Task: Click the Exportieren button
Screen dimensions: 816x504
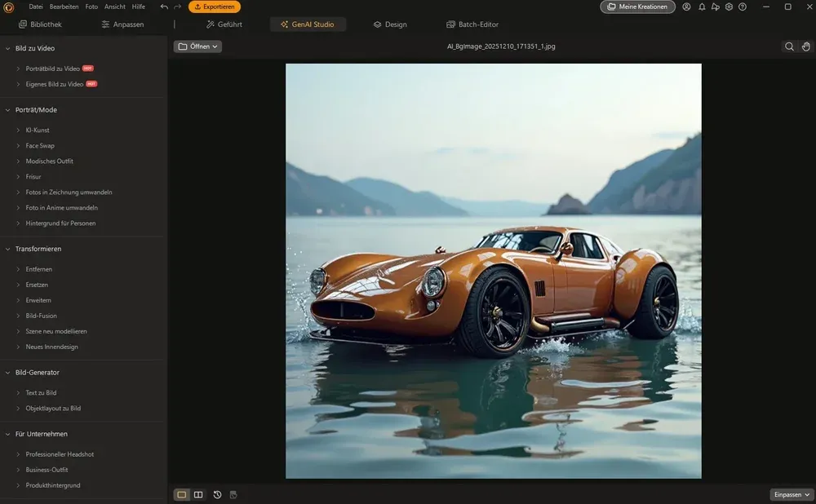Action: coord(214,7)
